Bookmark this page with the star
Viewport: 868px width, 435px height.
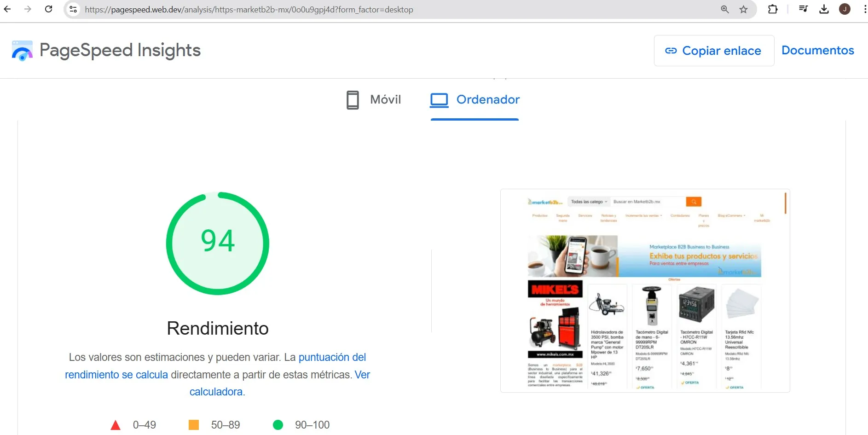(744, 9)
